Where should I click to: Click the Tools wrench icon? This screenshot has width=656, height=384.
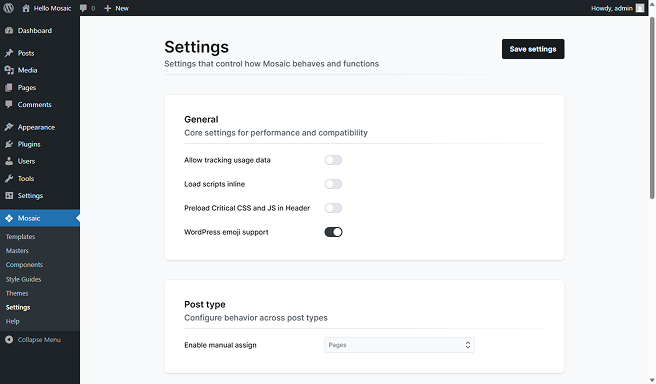[9, 179]
